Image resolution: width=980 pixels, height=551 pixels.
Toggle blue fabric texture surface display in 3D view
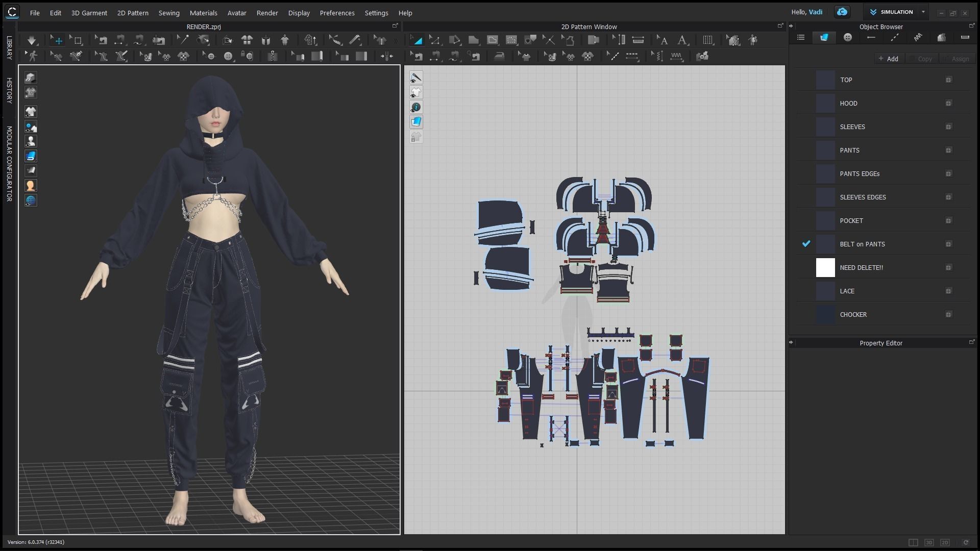coord(31,156)
